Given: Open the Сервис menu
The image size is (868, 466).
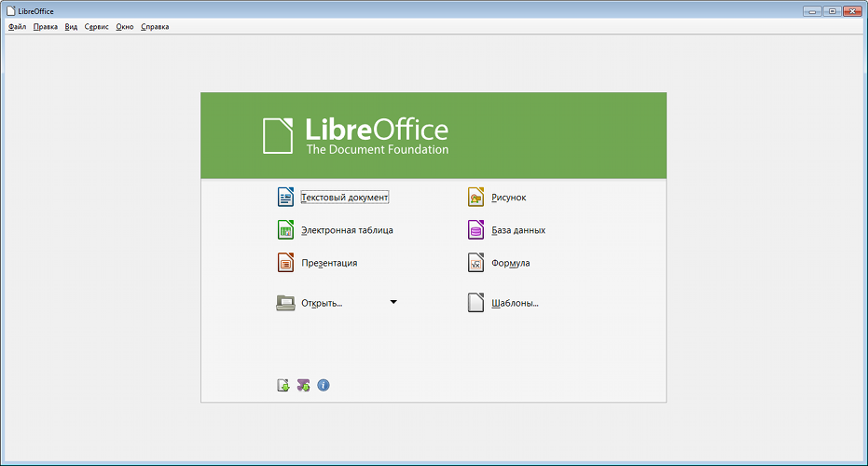Looking at the screenshot, I should pyautogui.click(x=96, y=27).
